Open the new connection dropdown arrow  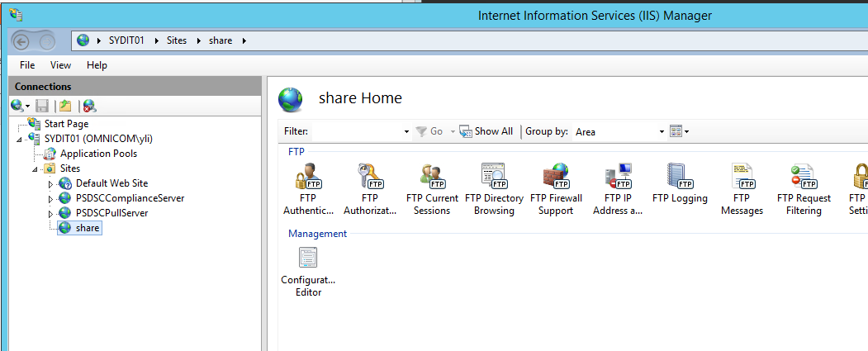click(x=27, y=106)
